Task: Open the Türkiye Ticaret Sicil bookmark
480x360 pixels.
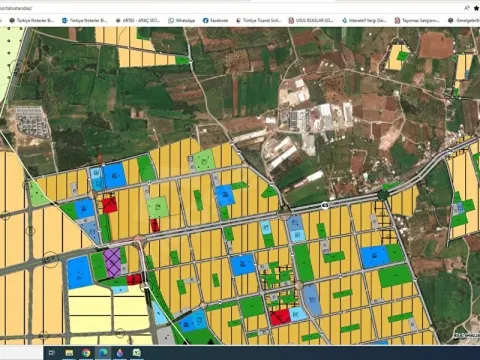Action: click(258, 20)
